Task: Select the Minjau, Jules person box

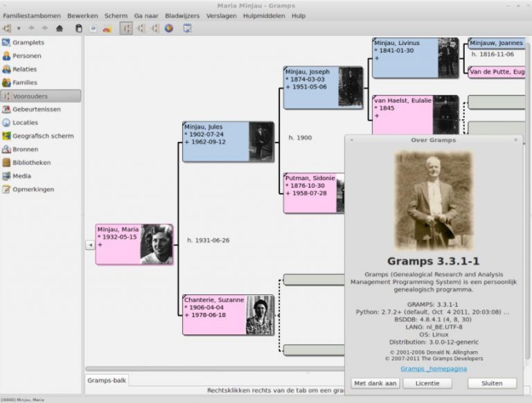Action: tap(229, 142)
